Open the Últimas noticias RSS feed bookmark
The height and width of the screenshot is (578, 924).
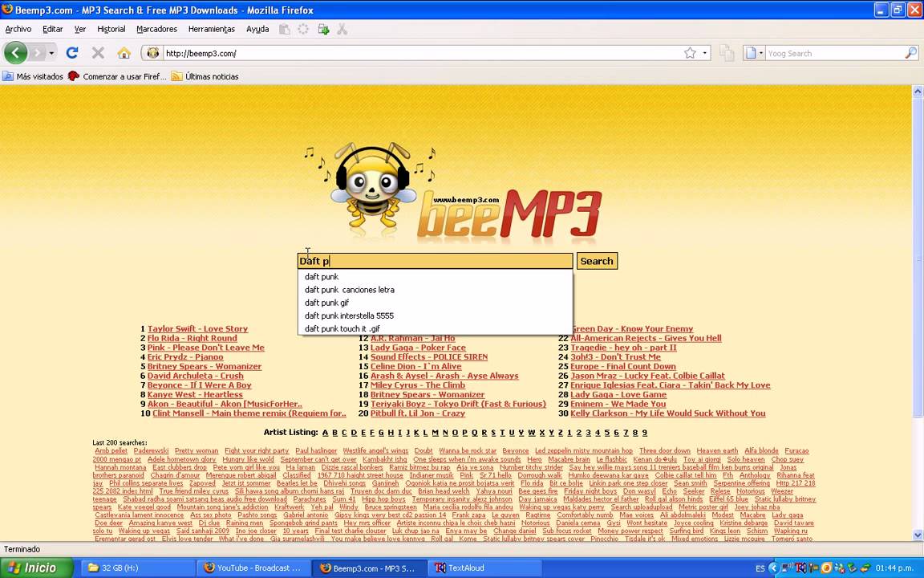(x=205, y=77)
